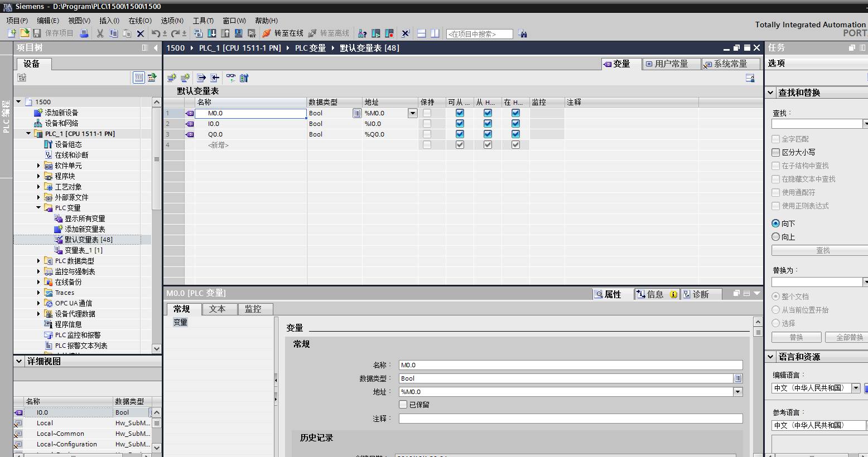Open the 编辑语言 dropdown
The height and width of the screenshot is (457, 868).
(856, 388)
